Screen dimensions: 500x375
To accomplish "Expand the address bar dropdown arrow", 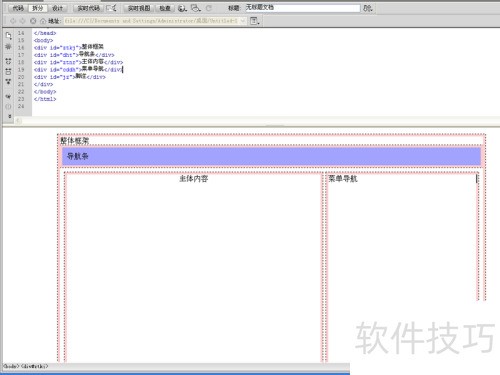I will click(x=243, y=21).
